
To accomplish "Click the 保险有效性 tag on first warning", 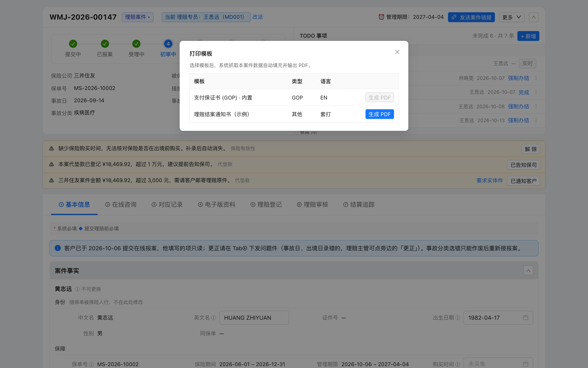I will tap(243, 149).
